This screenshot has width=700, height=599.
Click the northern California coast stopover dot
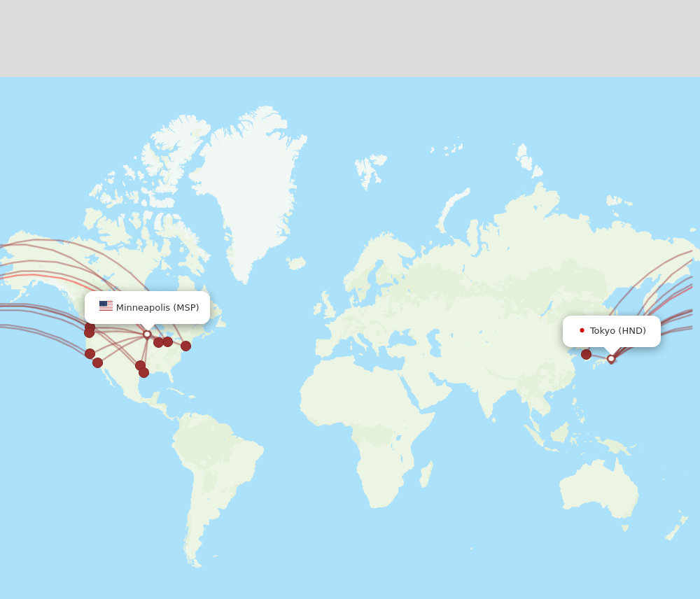click(90, 354)
